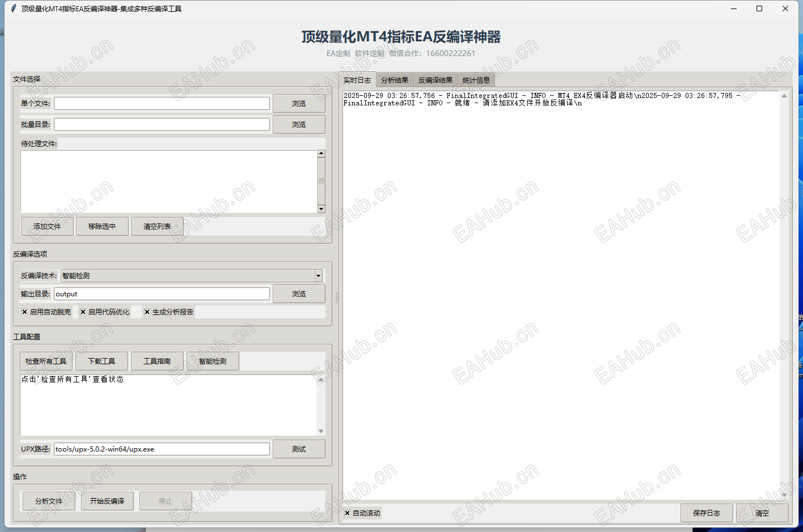Image resolution: width=803 pixels, height=532 pixels.
Task: Focus the 输出目录 input field
Action: 162,294
